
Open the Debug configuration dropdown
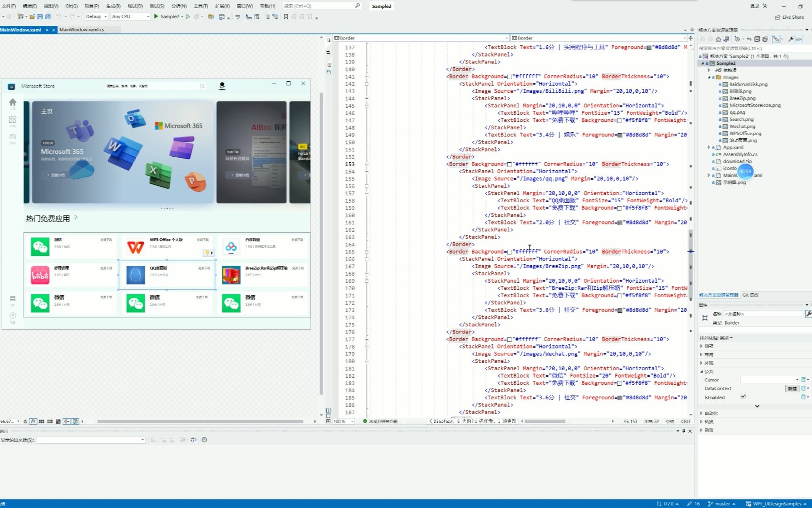click(96, 16)
